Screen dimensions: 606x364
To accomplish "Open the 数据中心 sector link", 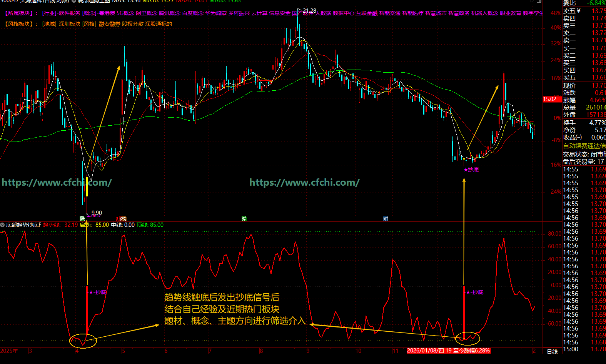I will coord(344,13).
